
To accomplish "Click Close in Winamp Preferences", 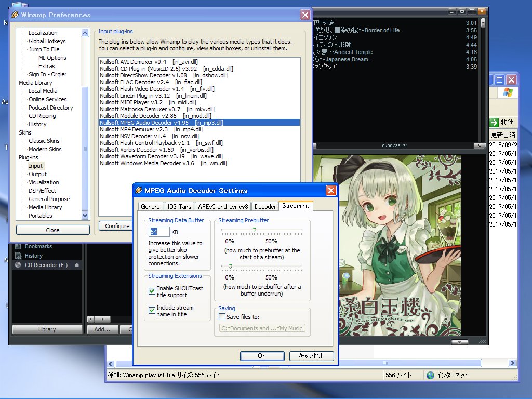I will point(52,230).
